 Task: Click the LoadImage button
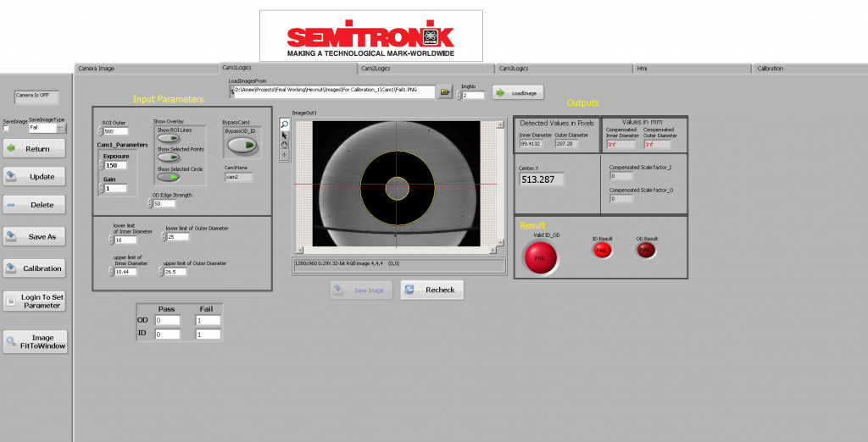518,92
